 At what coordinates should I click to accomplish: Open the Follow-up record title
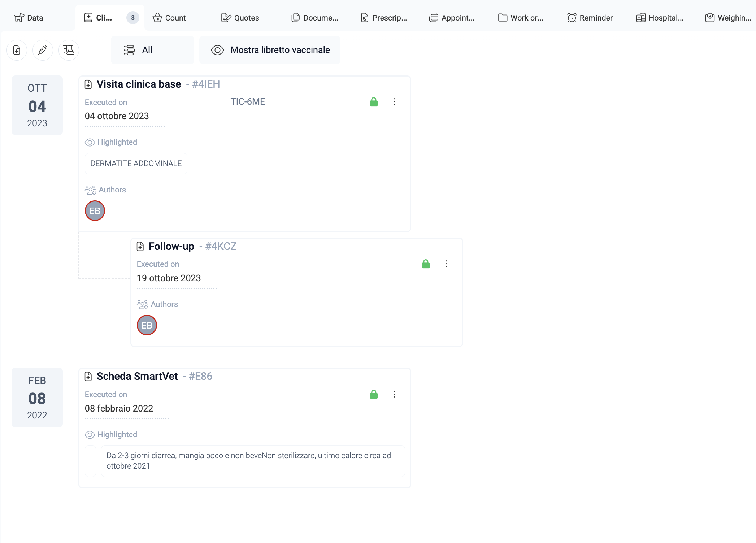[x=171, y=246]
